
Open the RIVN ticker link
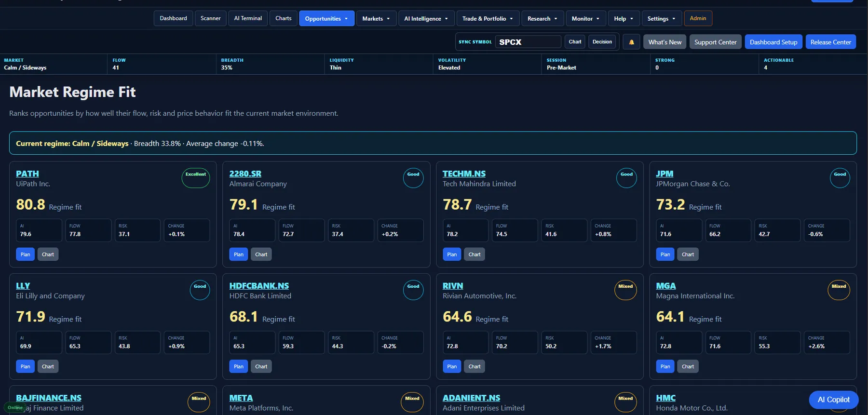(453, 286)
